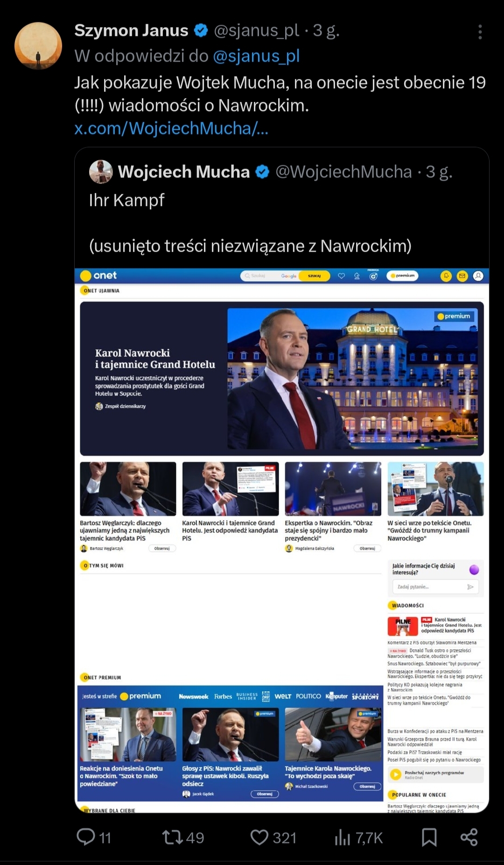Viewport: 504px width, 865px height.
Task: Tap the repost icon
Action: coord(173,837)
